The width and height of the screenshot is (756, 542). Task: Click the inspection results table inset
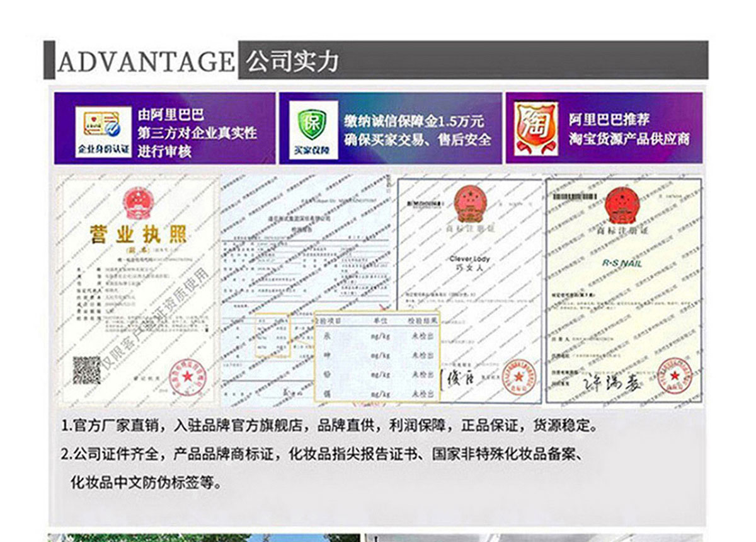pyautogui.click(x=377, y=356)
